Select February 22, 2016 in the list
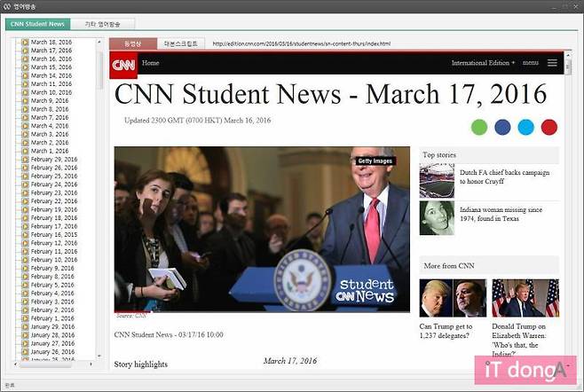This screenshot has height=392, width=584. click(x=54, y=201)
